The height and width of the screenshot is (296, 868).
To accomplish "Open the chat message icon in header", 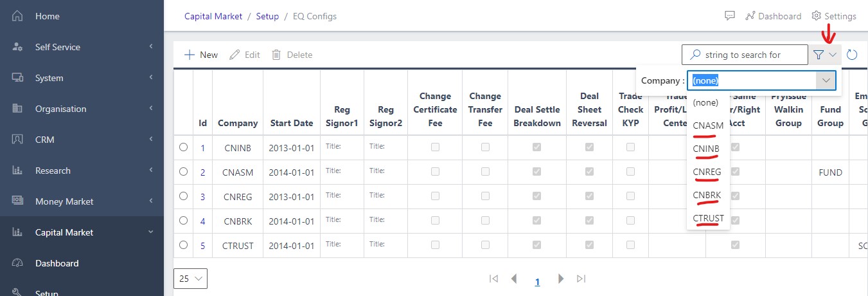I will [729, 15].
